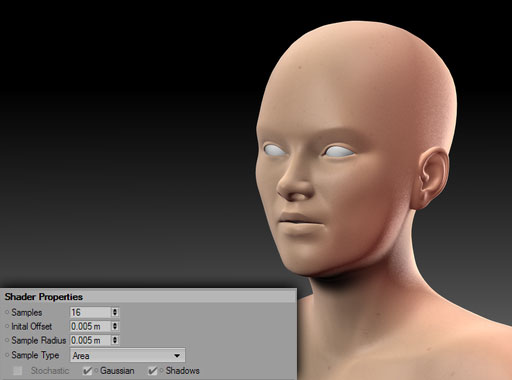Click the animation dot beside Shadows
Image resolution: width=512 pixels, height=380 pixels.
[x=161, y=370]
